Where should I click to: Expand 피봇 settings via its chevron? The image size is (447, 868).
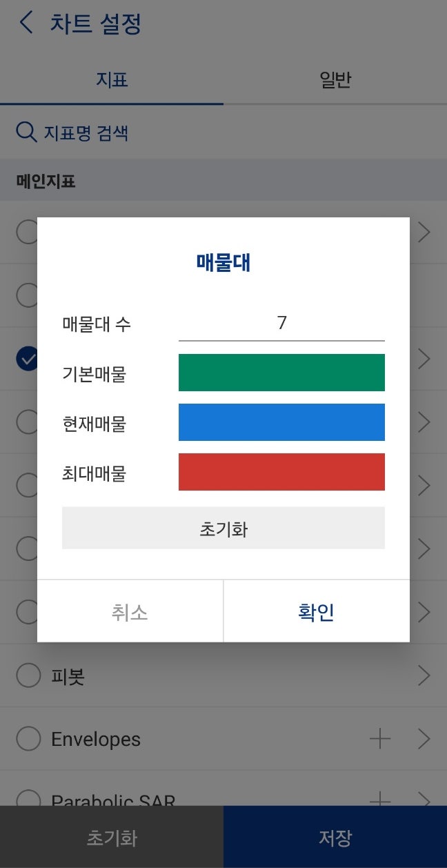pyautogui.click(x=424, y=675)
